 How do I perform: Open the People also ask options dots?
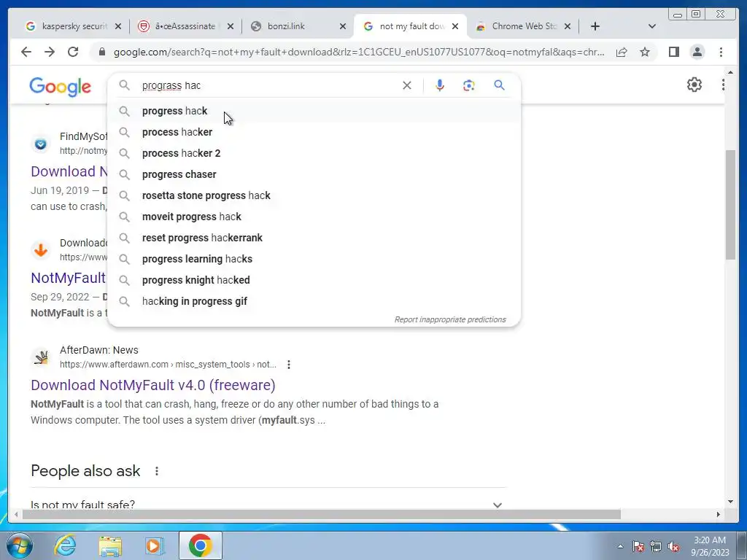(x=157, y=471)
